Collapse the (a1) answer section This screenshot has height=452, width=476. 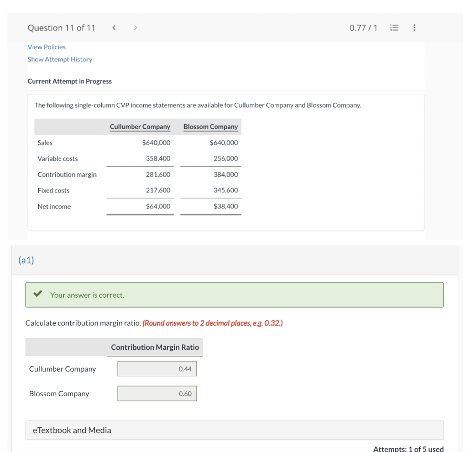26,260
